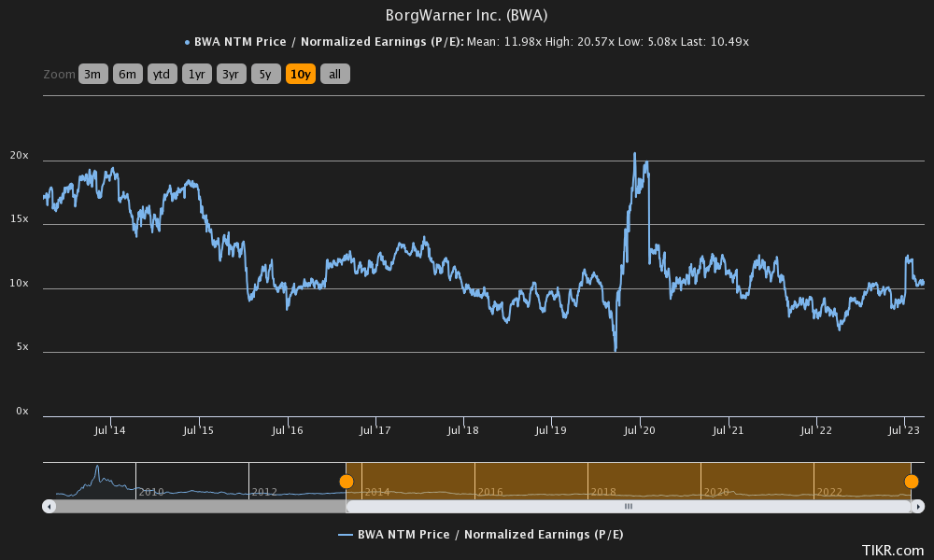Click the 5x y-axis label
Image resolution: width=934 pixels, height=560 pixels.
pos(22,347)
